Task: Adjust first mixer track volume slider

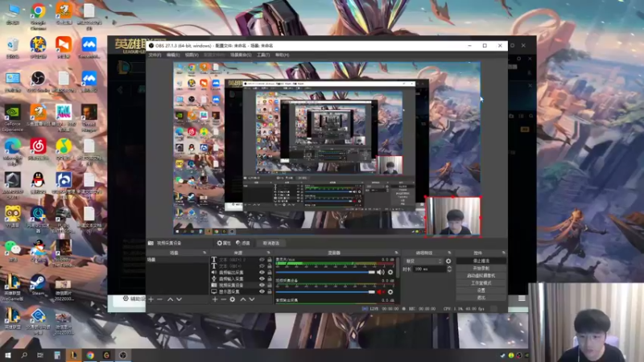Action: point(325,272)
